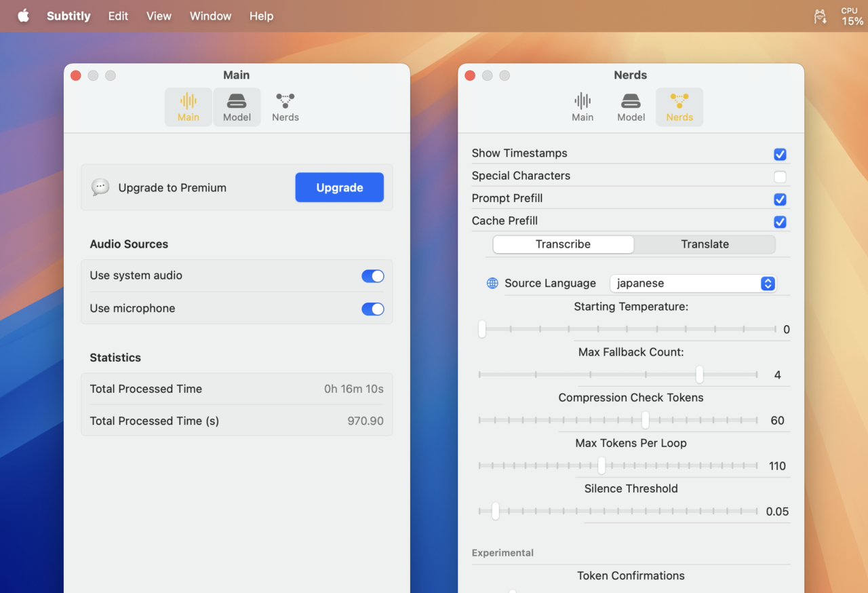Click the Max Fallback Count slider handle
This screenshot has height=593, width=868.
point(699,375)
